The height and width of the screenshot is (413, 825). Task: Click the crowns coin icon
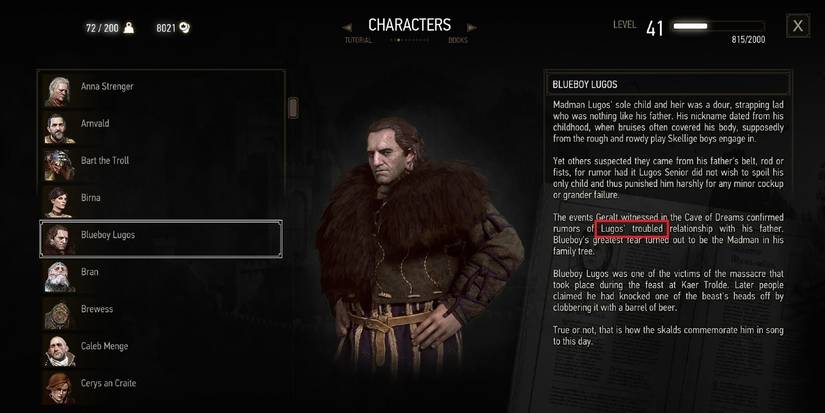point(184,27)
